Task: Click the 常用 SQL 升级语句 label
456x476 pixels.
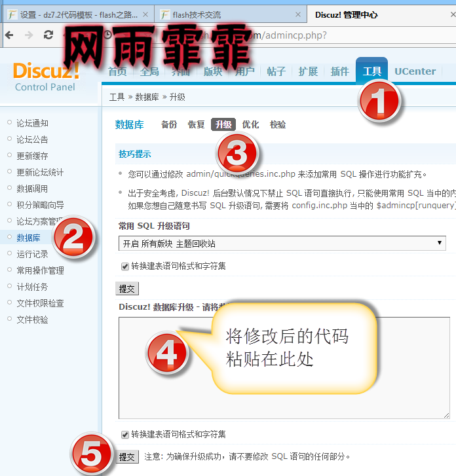Action: pos(154,226)
